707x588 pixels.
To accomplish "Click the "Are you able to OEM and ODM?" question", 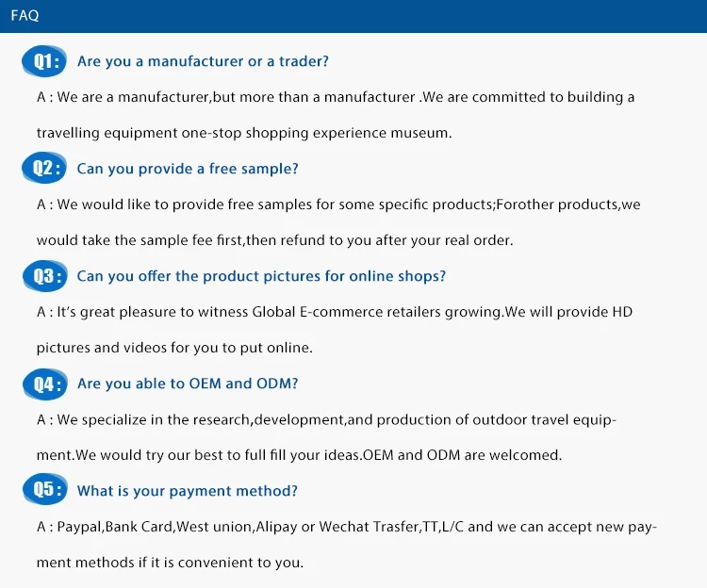I will [188, 384].
